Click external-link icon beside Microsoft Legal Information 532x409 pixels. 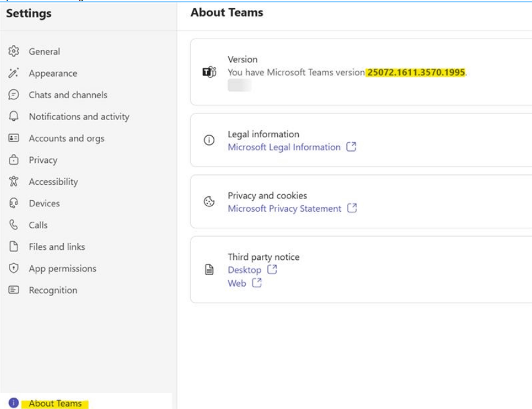(351, 147)
